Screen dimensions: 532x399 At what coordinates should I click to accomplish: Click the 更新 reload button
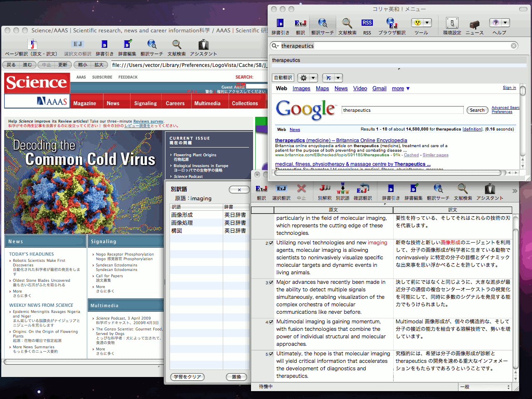(x=63, y=65)
